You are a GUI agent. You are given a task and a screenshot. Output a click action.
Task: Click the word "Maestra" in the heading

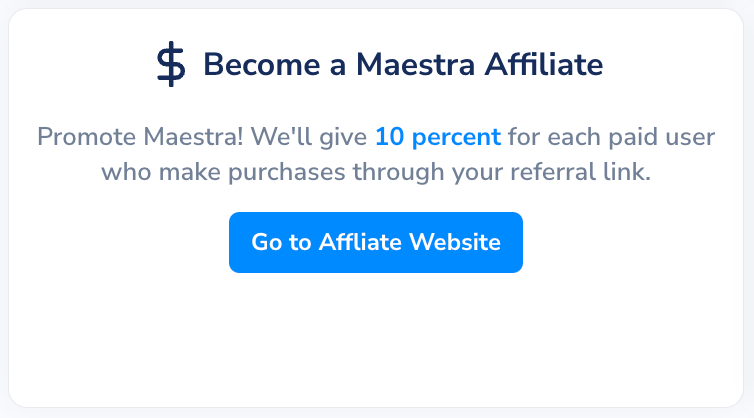point(405,66)
